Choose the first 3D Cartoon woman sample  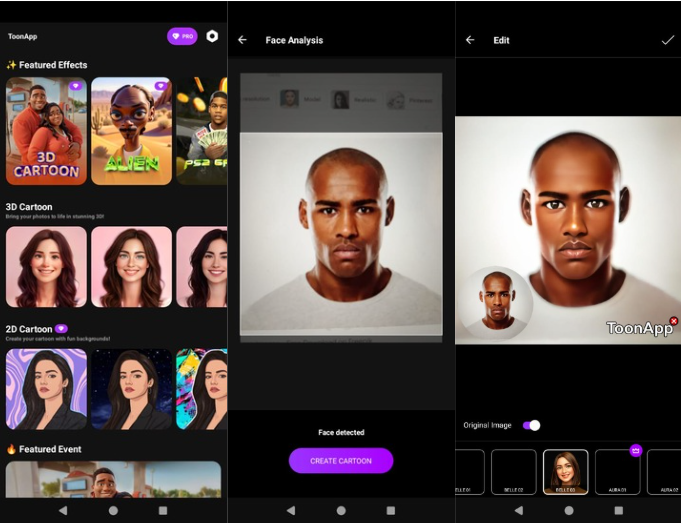pyautogui.click(x=46, y=267)
